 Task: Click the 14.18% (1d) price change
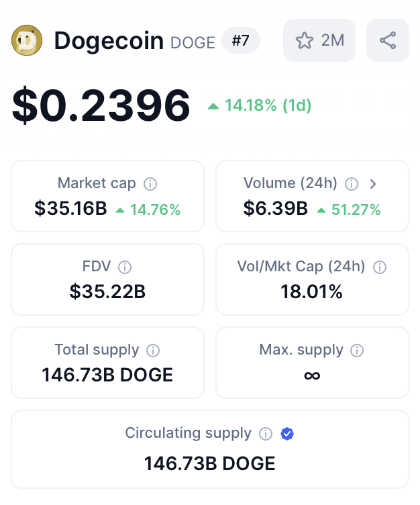[260, 105]
